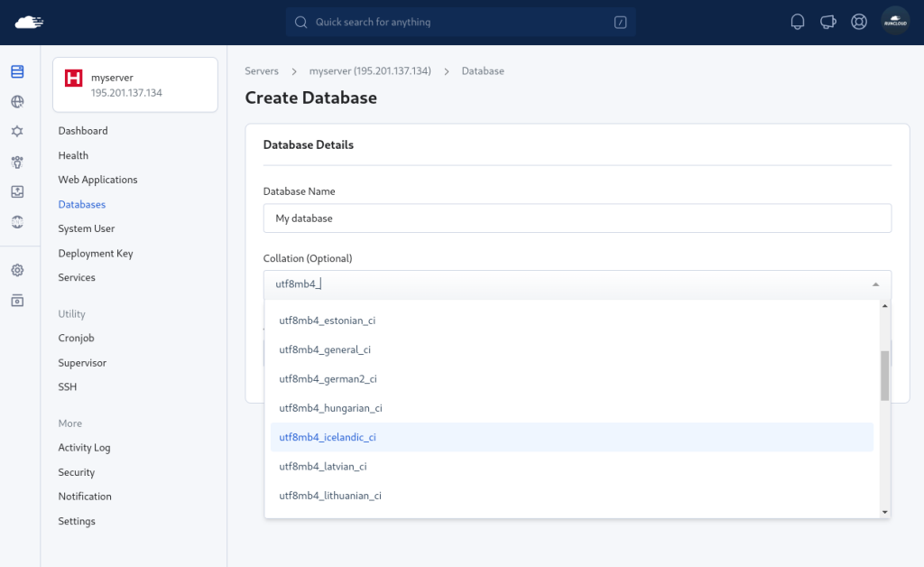Select the blue server icon in sidebar
Screen dimensions: 924x567
point(16,72)
